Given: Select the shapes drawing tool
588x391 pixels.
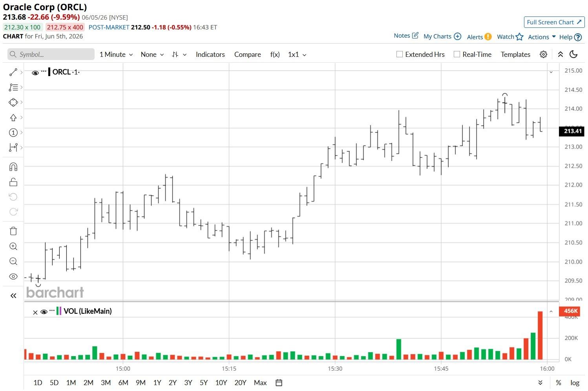Looking at the screenshot, I should pos(13,102).
